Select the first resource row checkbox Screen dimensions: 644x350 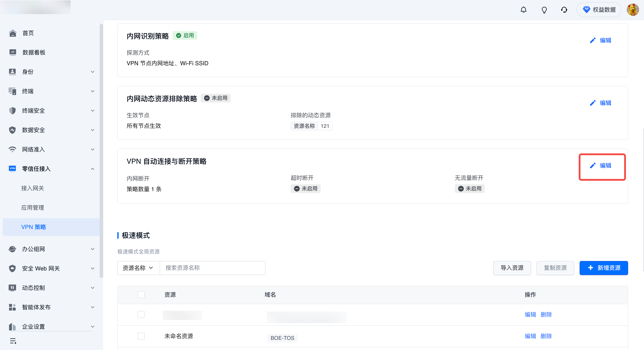point(141,314)
